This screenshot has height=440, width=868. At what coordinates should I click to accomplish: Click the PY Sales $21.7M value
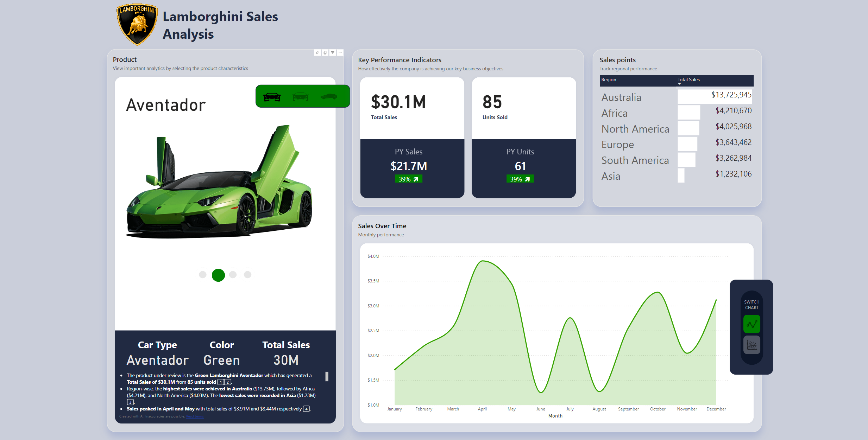[x=409, y=166]
